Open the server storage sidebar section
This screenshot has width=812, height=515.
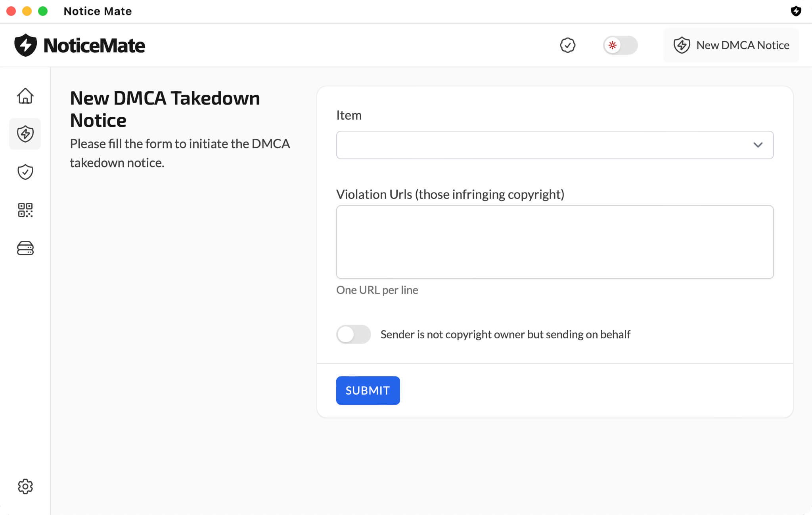(25, 248)
